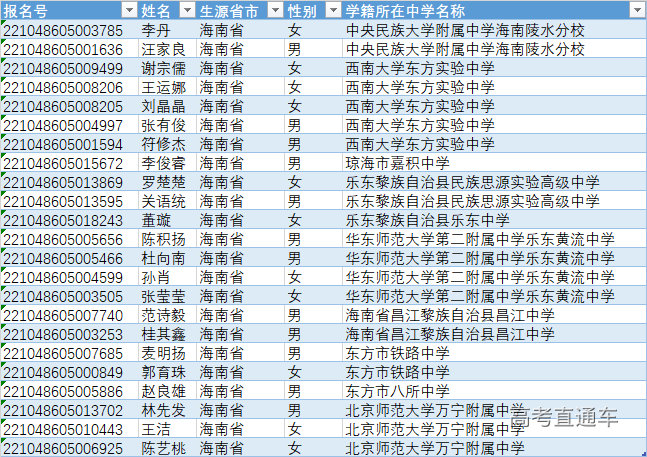Click the 乐东黎族自治县乐东中学 school cell
Image resolution: width=647 pixels, height=457 pixels.
click(428, 220)
